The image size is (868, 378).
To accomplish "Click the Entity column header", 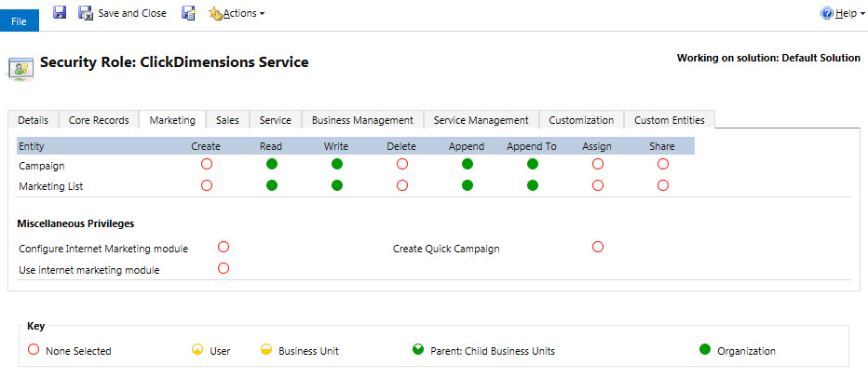I will pyautogui.click(x=32, y=147).
